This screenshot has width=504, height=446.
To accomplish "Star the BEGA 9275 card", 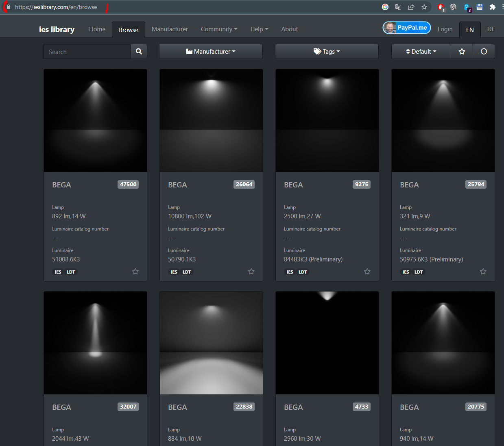I will pos(367,272).
